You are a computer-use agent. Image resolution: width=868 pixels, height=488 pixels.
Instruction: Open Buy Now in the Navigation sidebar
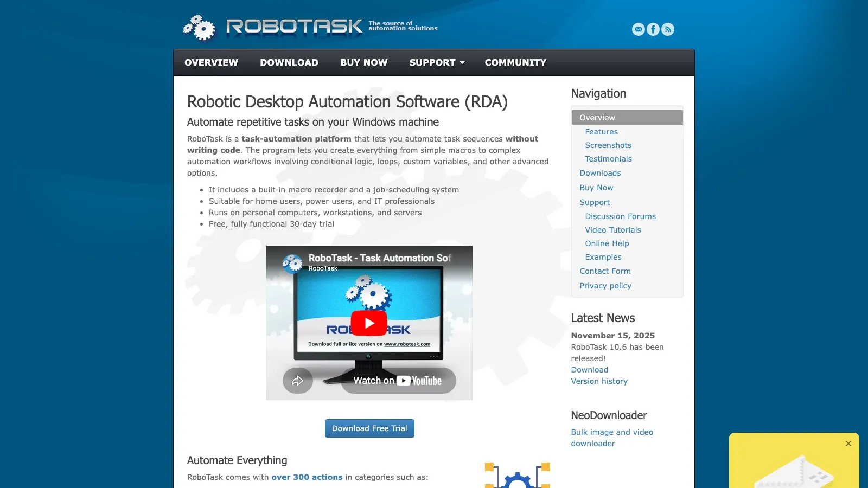(x=596, y=188)
